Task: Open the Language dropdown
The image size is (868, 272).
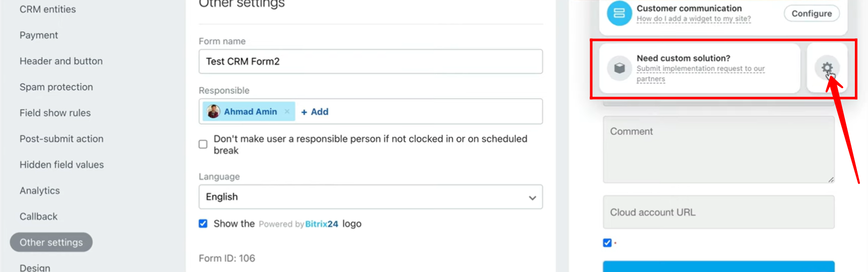Action: 370,197
